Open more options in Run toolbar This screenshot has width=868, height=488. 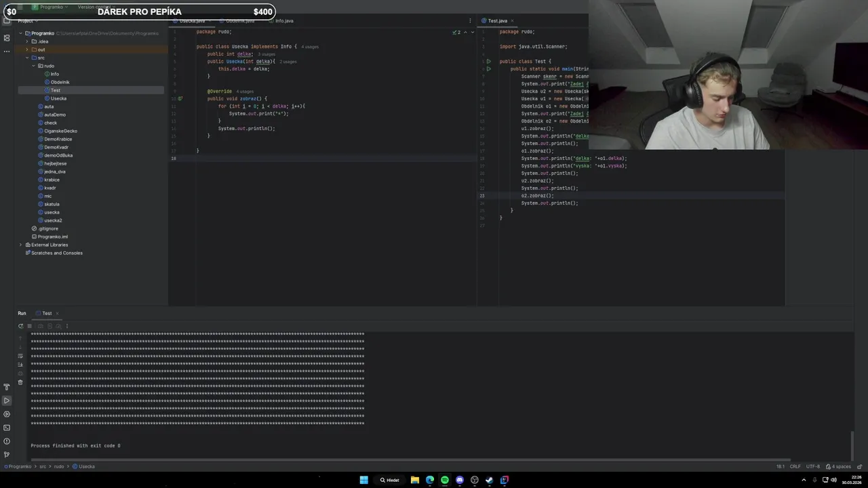(x=66, y=326)
